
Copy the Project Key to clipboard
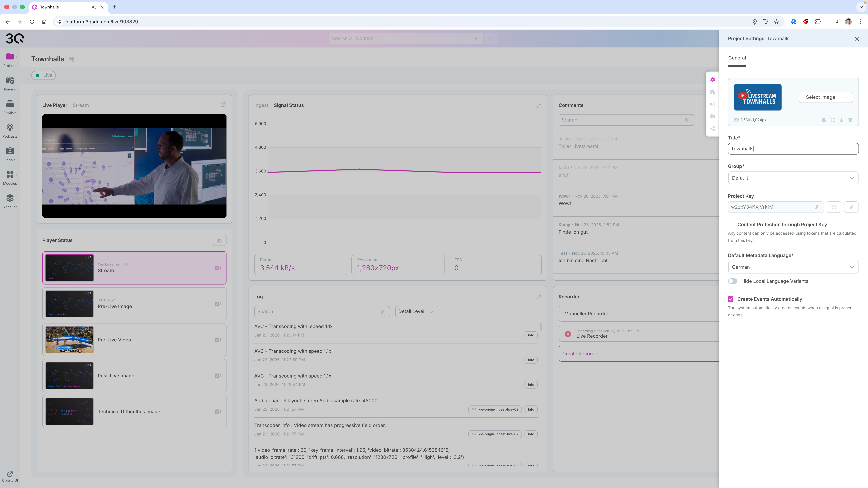coord(816,207)
